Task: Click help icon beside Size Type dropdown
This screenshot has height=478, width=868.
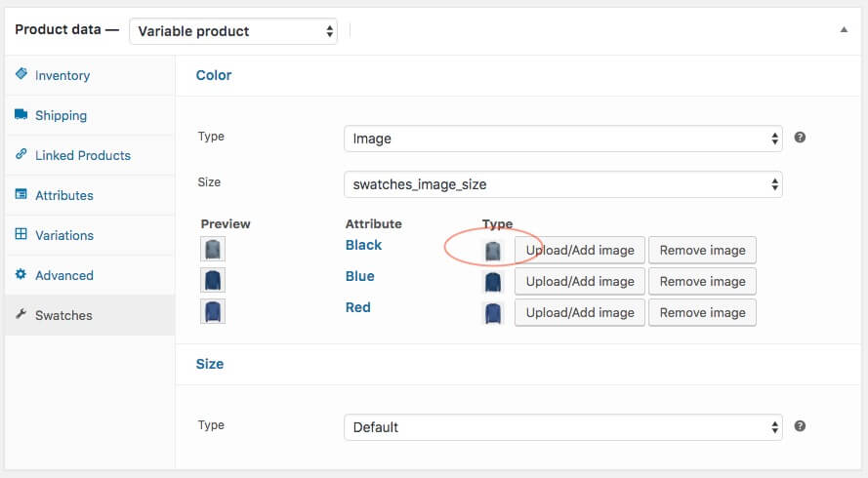Action: pos(800,426)
